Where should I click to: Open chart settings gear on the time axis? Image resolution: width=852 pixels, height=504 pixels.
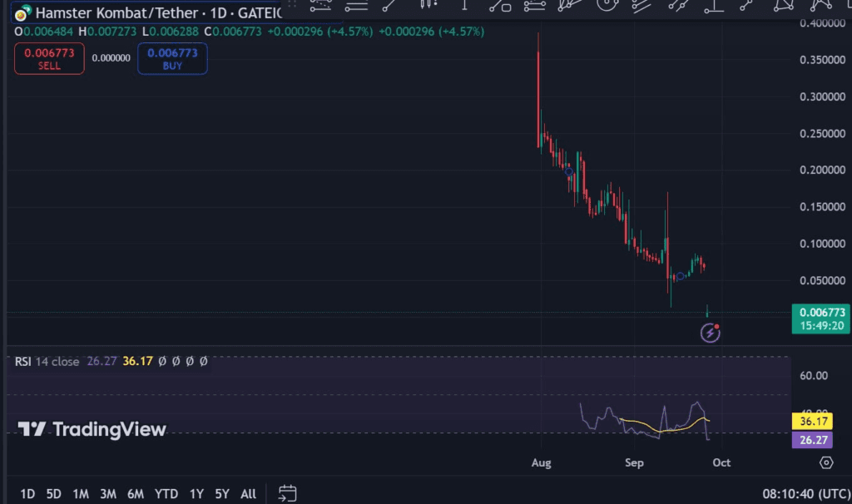pos(826,462)
